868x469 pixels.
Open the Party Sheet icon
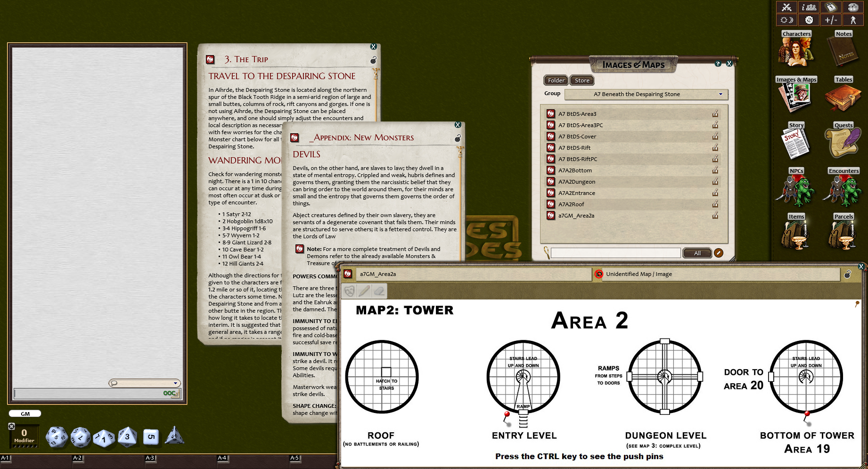(x=809, y=7)
